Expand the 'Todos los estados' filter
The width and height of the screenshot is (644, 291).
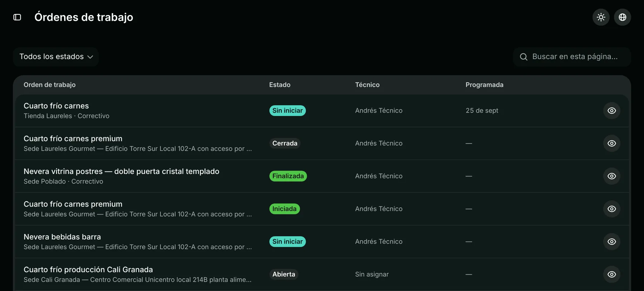click(56, 57)
